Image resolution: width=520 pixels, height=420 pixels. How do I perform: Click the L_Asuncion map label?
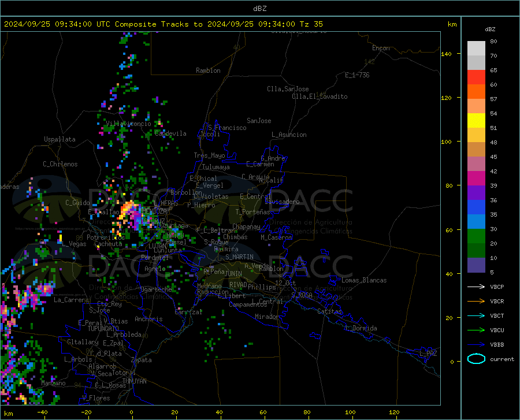[289, 135]
